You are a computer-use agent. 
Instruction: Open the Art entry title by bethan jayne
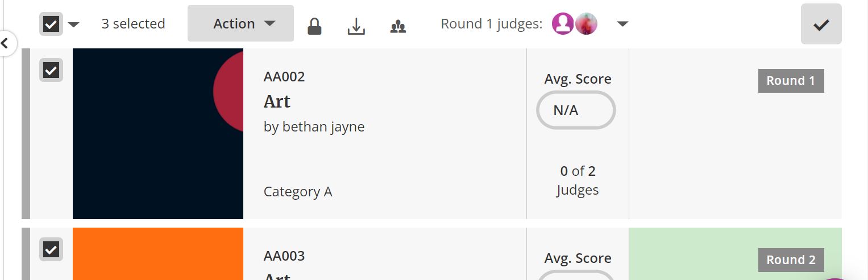pos(277,101)
